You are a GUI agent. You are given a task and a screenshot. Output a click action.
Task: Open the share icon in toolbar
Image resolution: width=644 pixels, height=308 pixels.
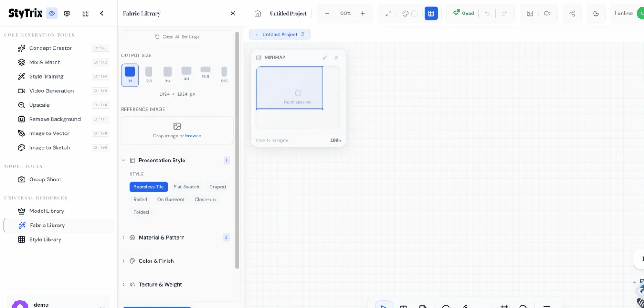[572, 14]
